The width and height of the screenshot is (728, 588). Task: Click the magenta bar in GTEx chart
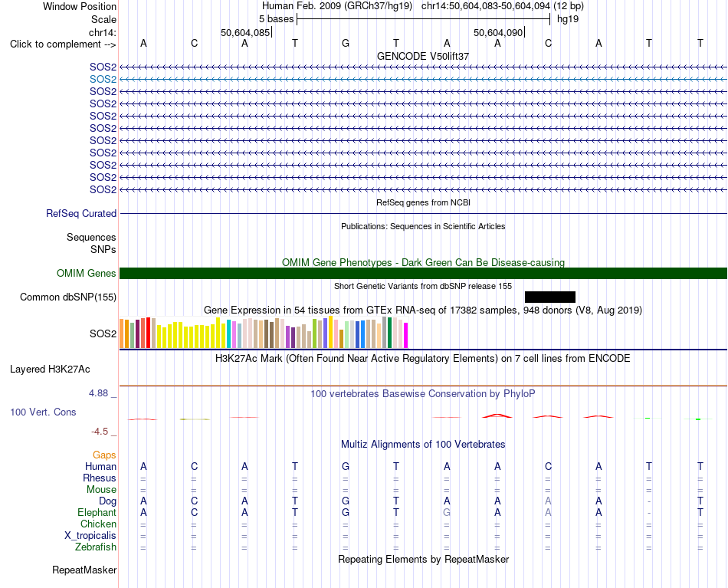click(x=406, y=335)
